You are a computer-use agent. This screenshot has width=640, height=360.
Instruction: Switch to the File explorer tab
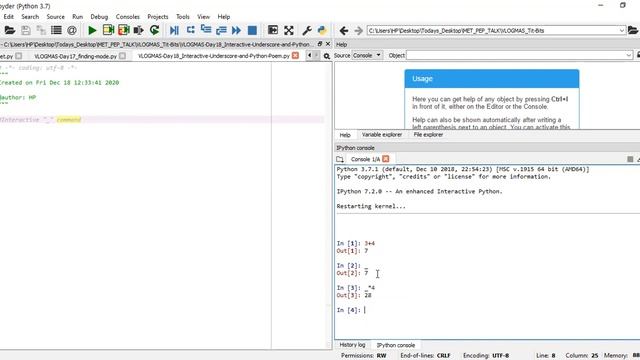428,135
